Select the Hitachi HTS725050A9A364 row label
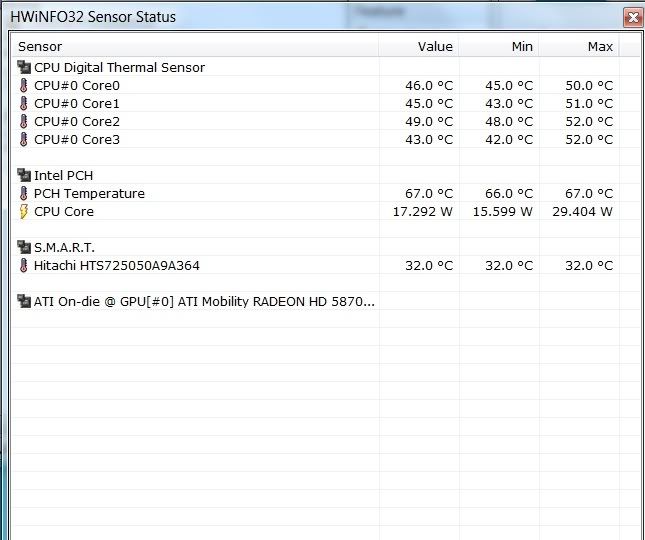The width and height of the screenshot is (645, 540). click(x=117, y=266)
